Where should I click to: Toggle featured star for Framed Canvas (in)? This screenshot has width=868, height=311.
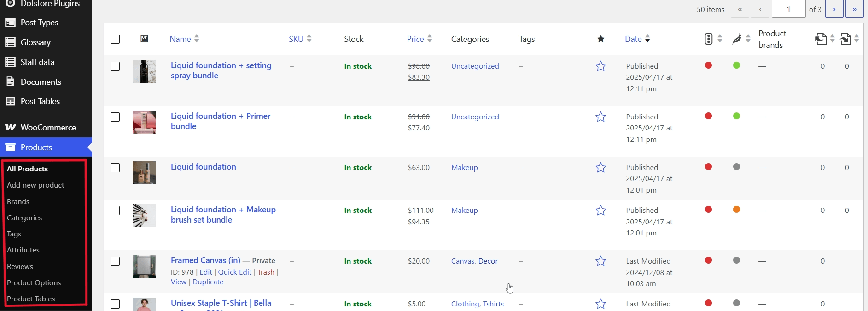click(x=600, y=261)
